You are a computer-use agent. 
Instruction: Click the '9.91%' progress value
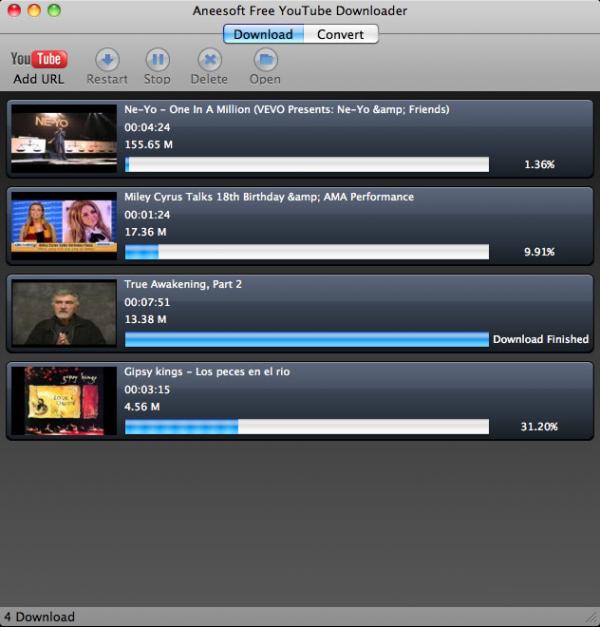pos(539,252)
